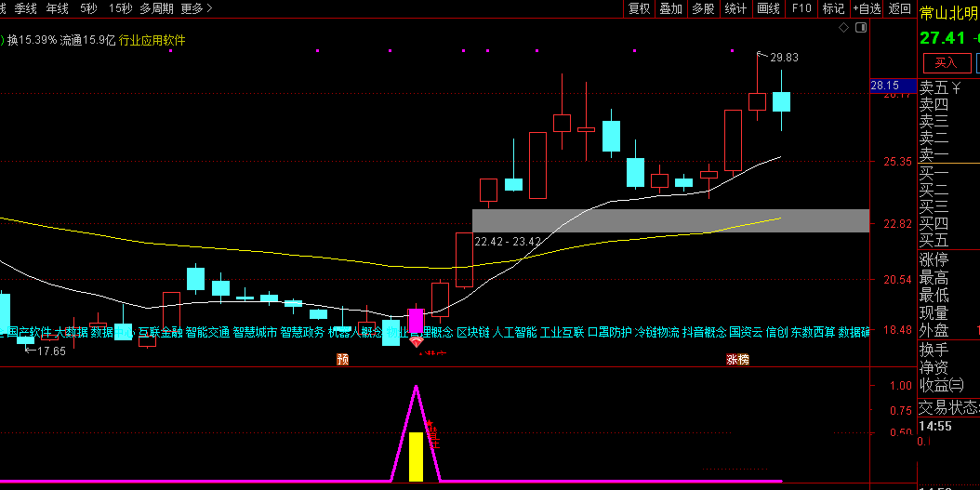Viewport: 980px width, 490px height.
Task: Toggle 叠加 overlay comparison
Action: pos(670,8)
